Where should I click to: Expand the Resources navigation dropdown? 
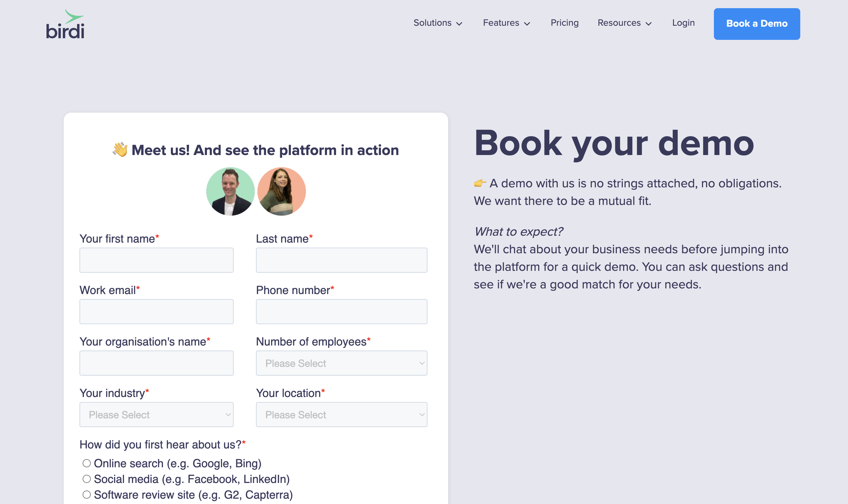624,23
